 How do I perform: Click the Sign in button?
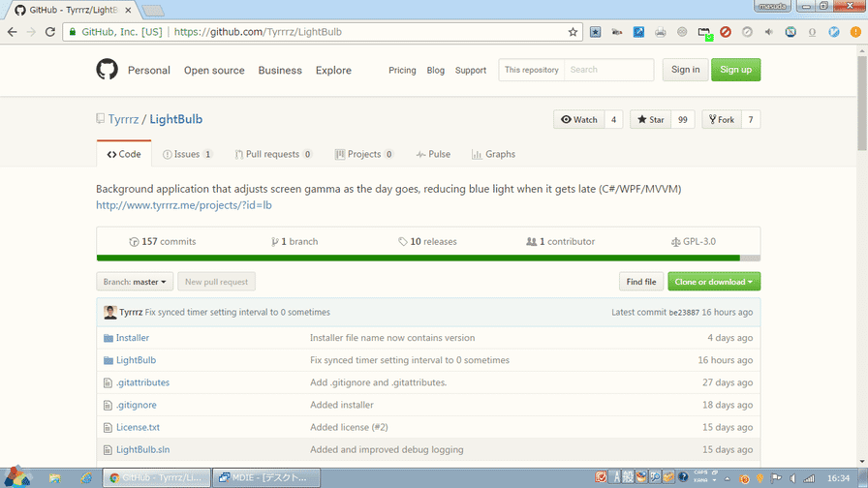(x=685, y=70)
